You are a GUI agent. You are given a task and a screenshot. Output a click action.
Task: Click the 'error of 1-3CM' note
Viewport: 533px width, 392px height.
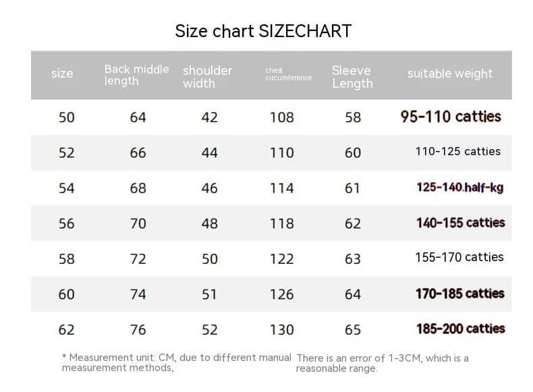coord(382,363)
